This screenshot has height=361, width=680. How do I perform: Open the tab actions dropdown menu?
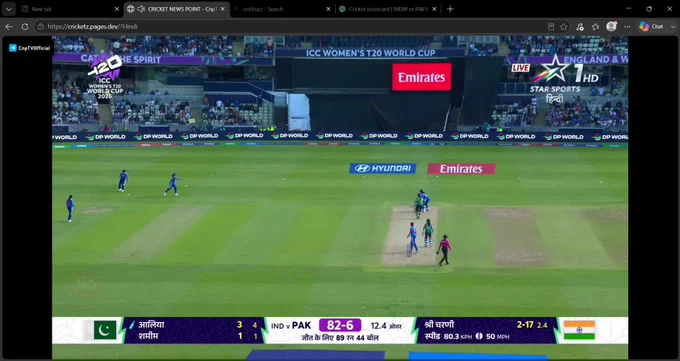pos(9,9)
